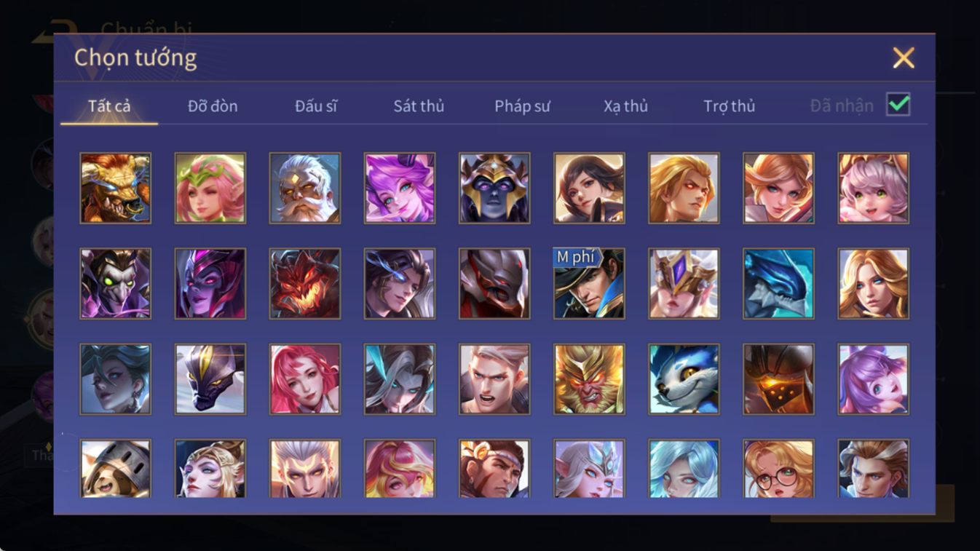Choose the white-bearded old man hero
This screenshot has width=980, height=551.
305,188
